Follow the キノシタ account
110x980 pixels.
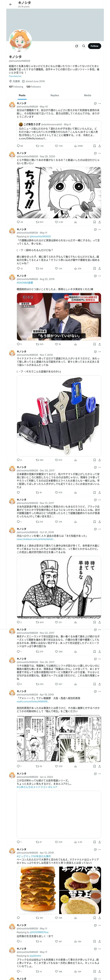tap(95, 46)
